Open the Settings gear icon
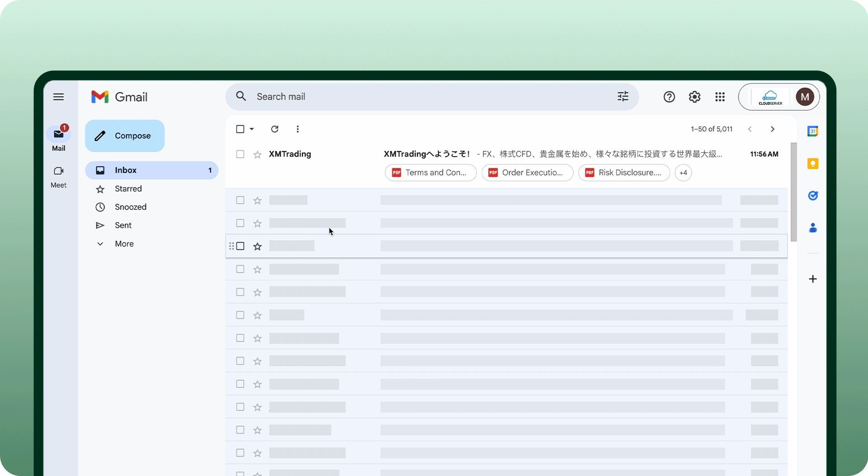 click(694, 97)
